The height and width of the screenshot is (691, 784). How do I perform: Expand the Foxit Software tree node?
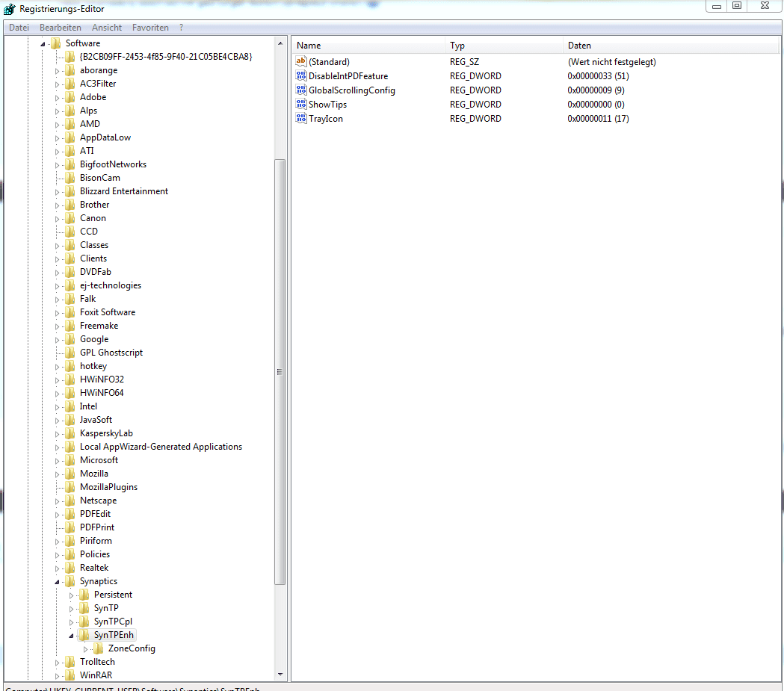pyautogui.click(x=57, y=313)
